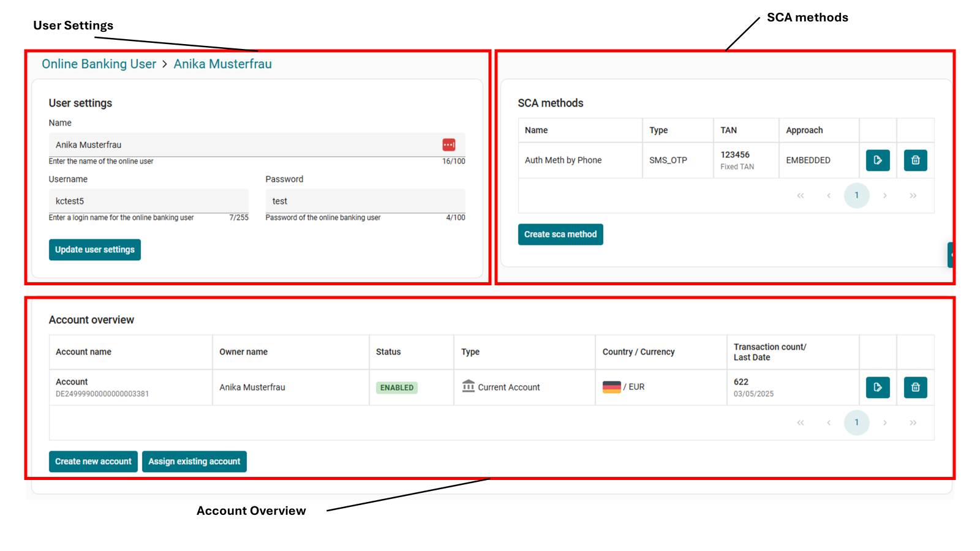Focus the Username field containing kctest5
980x551 pixels.
tap(148, 201)
